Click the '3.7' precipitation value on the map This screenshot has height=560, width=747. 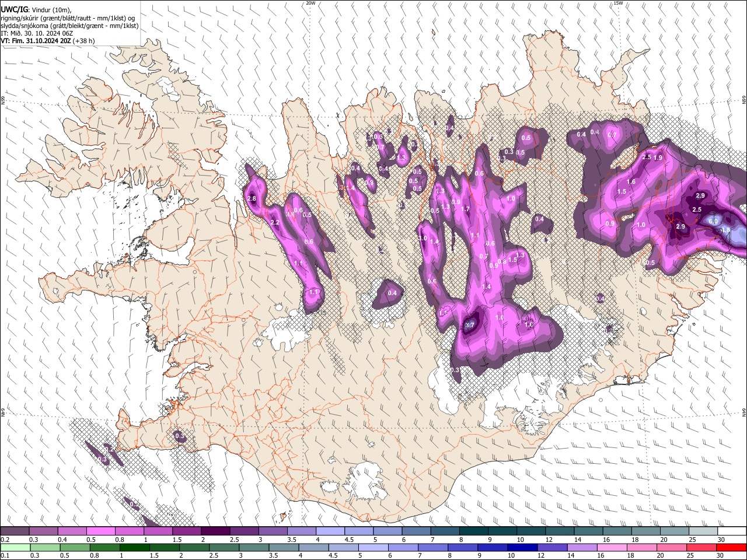click(470, 325)
